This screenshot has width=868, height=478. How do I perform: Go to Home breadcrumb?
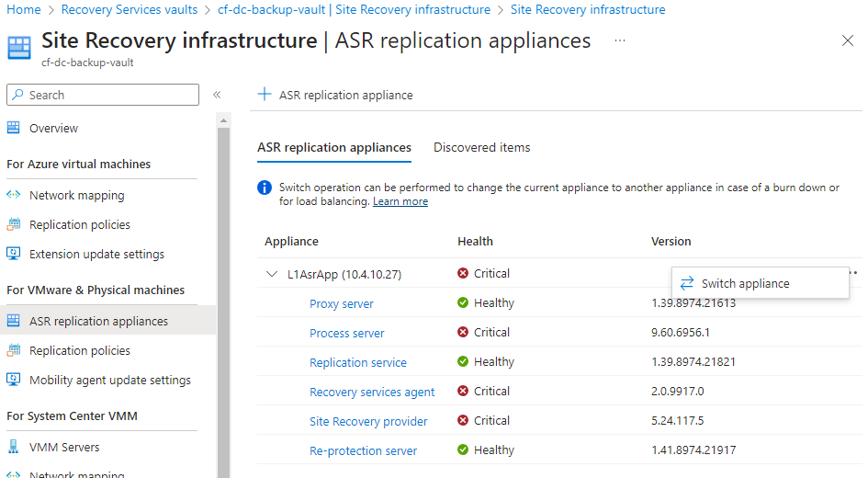[24, 9]
